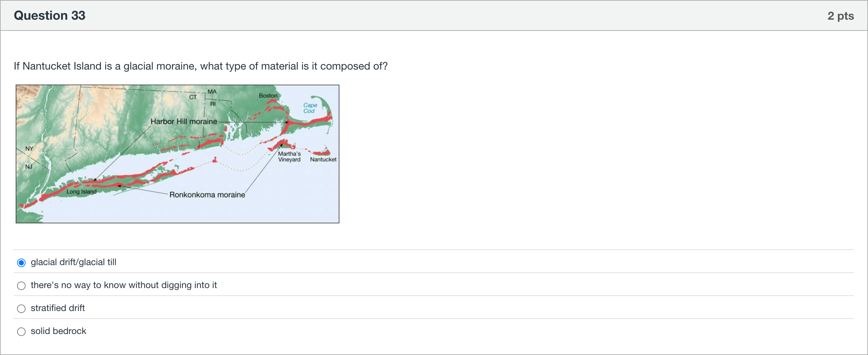Select the 'no way to know without digging' radio button

[21, 285]
